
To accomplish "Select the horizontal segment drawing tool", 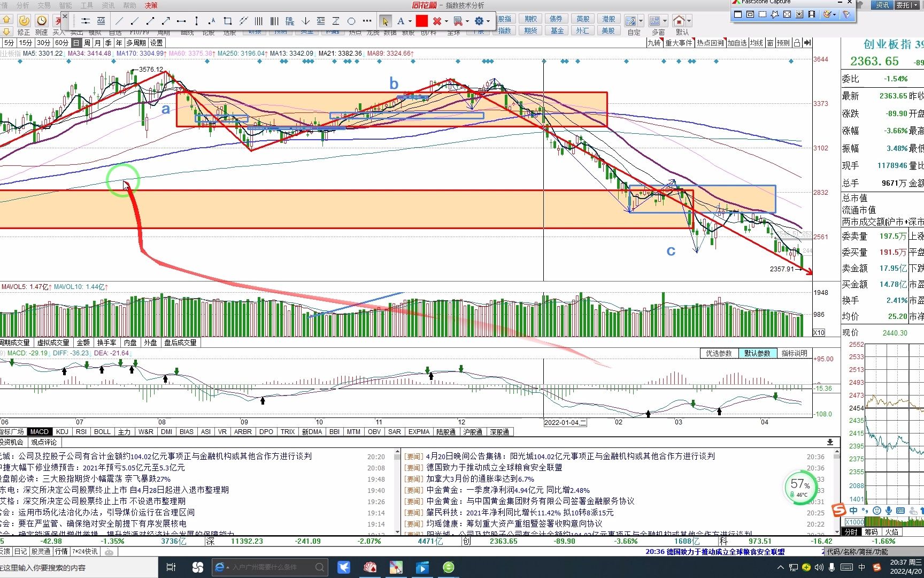I will 181,21.
